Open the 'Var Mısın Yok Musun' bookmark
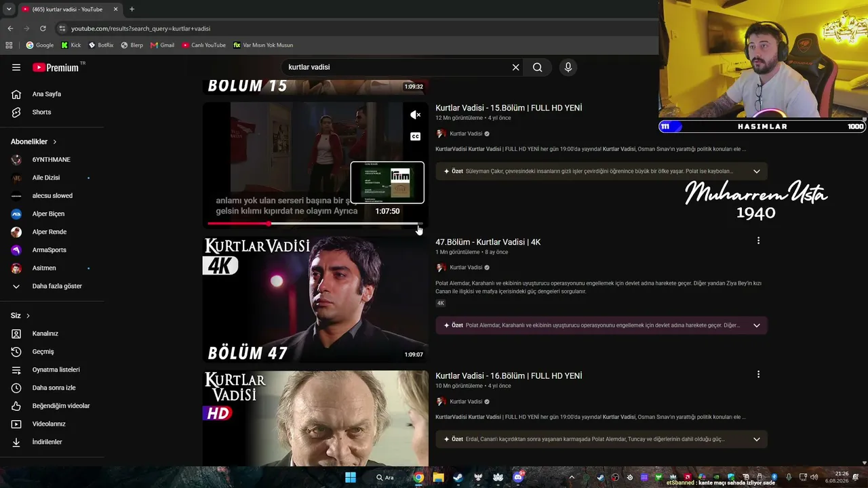The width and height of the screenshot is (868, 488). click(263, 45)
